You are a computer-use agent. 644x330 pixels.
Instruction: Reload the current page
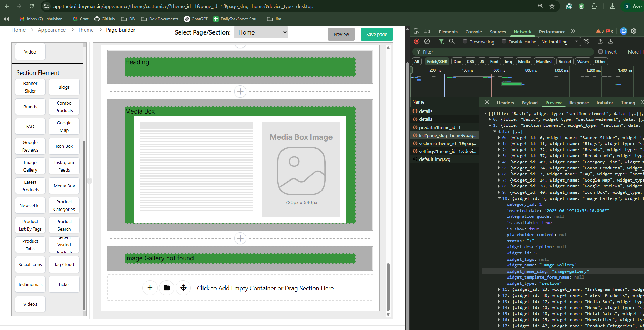click(32, 6)
